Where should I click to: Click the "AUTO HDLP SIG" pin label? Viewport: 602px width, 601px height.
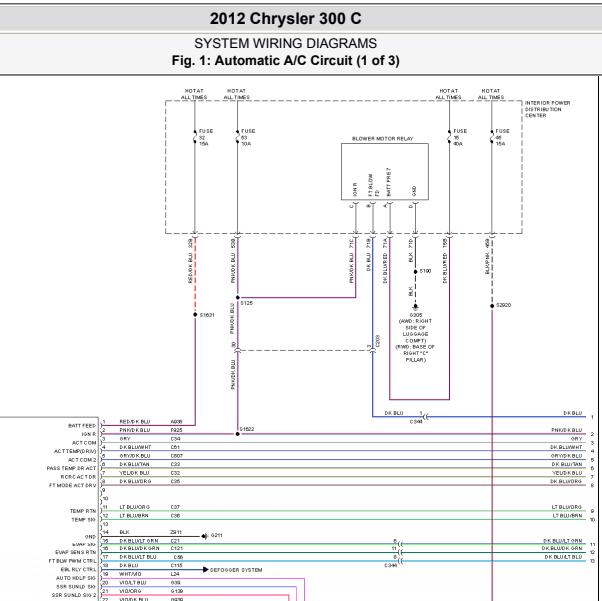[x=76, y=578]
